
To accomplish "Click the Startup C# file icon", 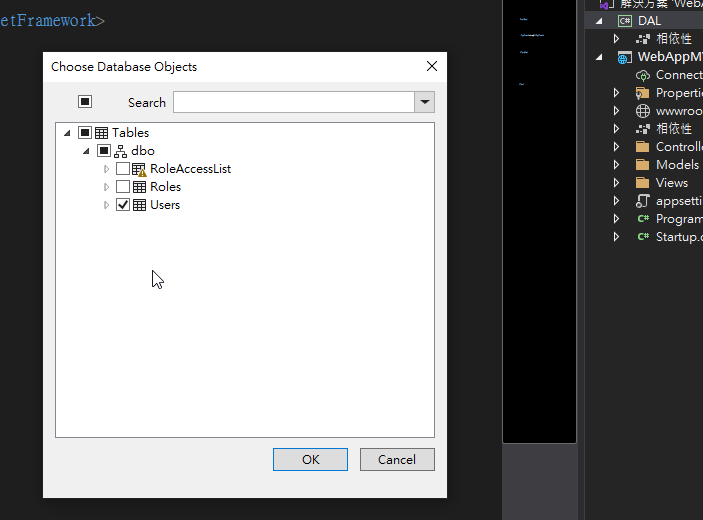I will point(643,237).
